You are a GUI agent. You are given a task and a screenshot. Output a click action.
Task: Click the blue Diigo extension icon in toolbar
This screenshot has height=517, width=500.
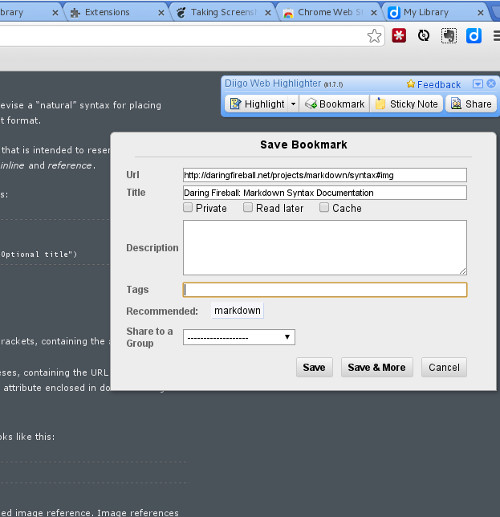pyautogui.click(x=474, y=36)
